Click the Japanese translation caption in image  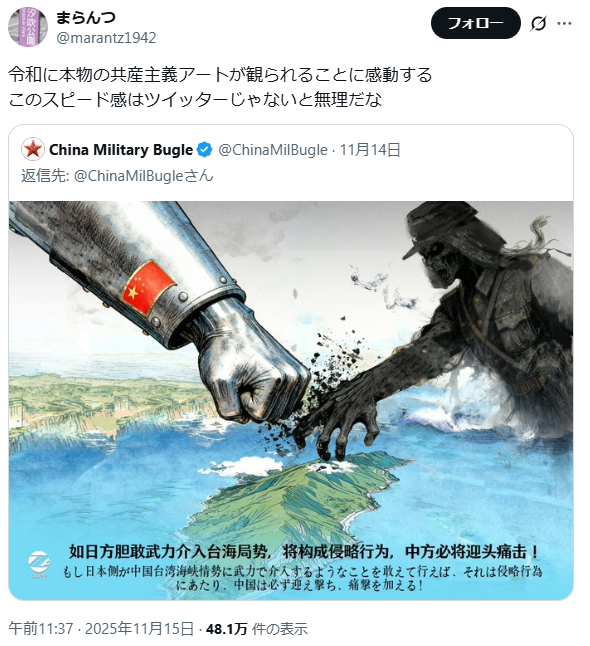(x=302, y=578)
